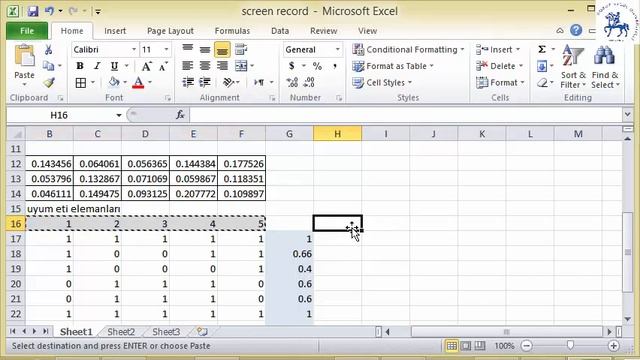640x360 pixels.
Task: Click the zoom slider handle
Action: pos(570,346)
